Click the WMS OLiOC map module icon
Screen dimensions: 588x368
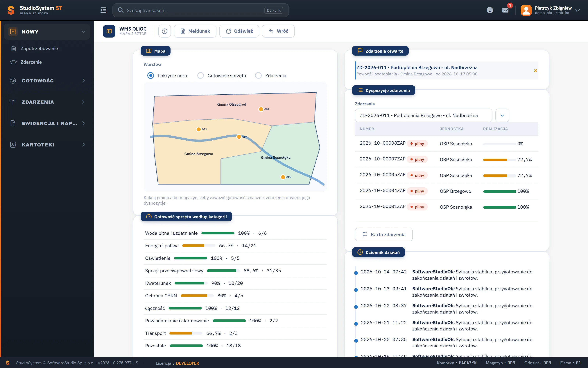tap(109, 31)
